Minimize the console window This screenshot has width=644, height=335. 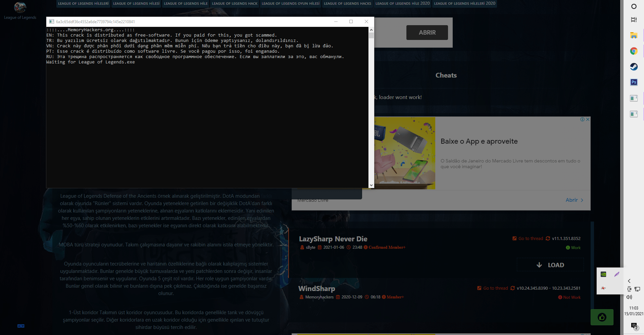click(x=336, y=21)
